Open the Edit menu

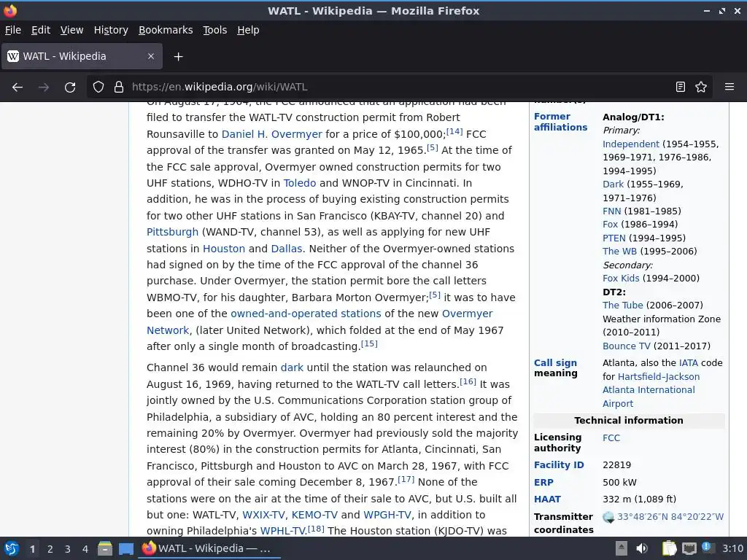pos(41,30)
